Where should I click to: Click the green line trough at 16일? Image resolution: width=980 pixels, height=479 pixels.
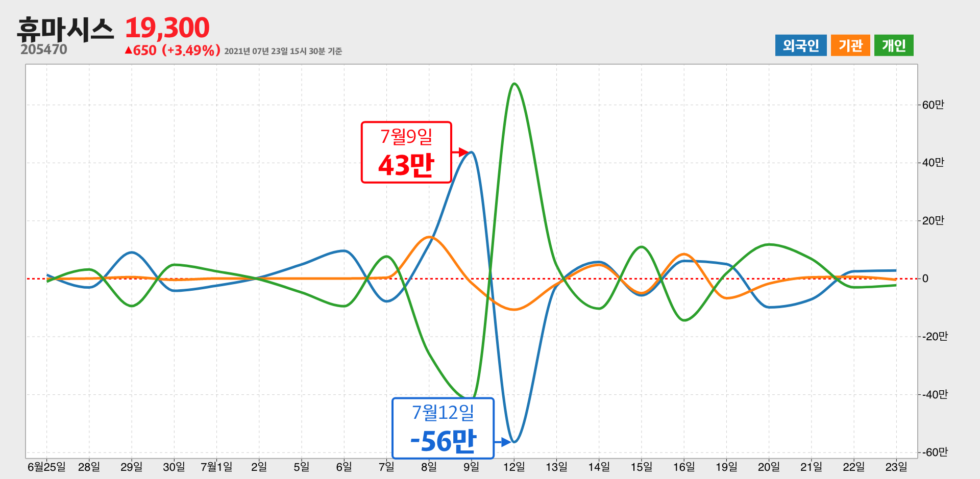(684, 320)
